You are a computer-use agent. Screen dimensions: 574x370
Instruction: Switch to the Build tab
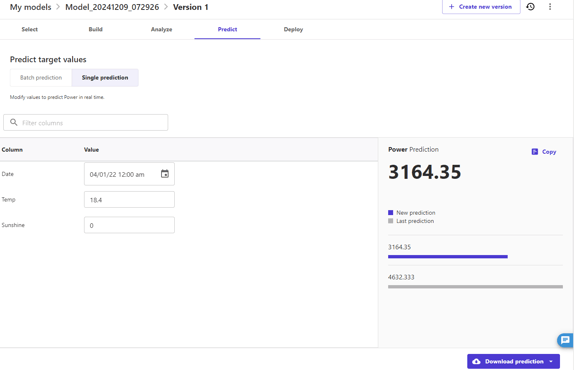pos(96,29)
